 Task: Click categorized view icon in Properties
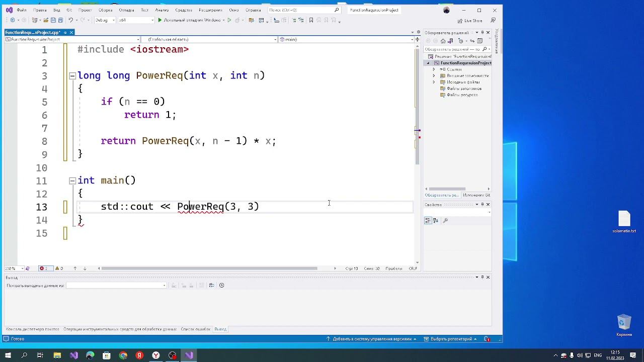[x=428, y=220]
